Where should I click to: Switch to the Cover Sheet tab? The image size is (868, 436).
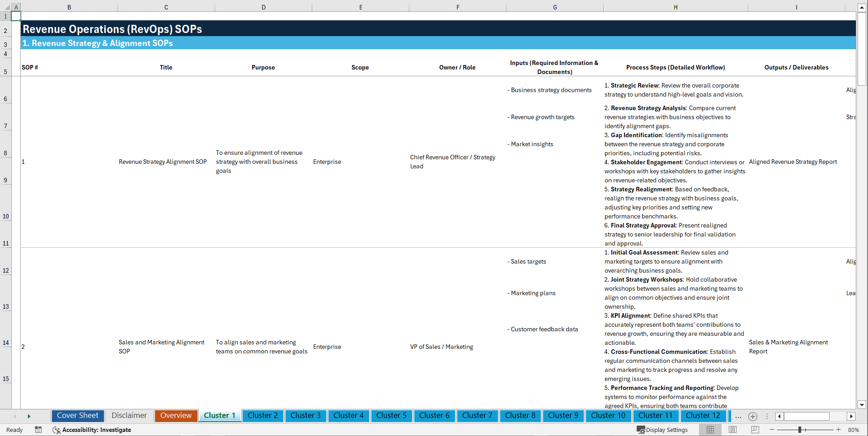tap(77, 416)
